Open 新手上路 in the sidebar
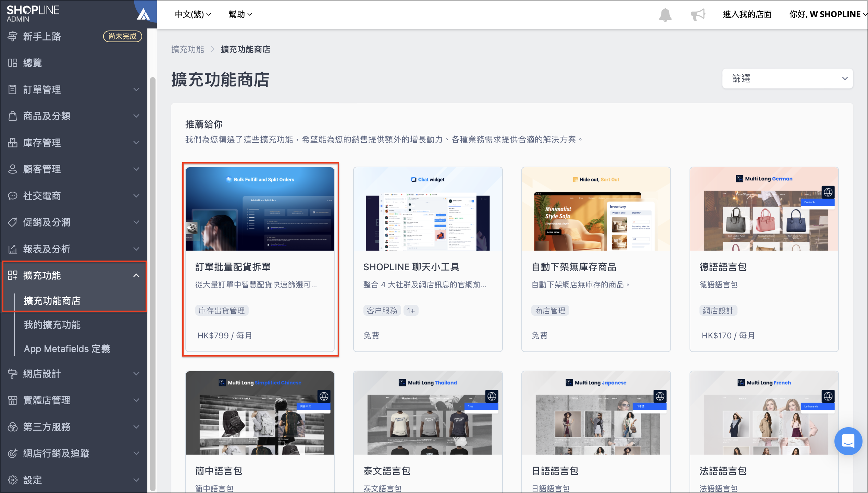 point(42,36)
